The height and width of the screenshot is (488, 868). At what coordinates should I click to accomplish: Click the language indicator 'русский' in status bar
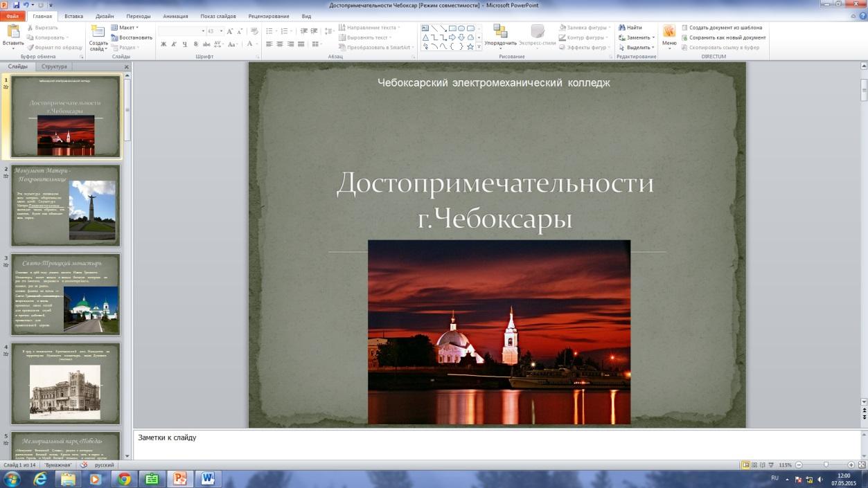104,465
